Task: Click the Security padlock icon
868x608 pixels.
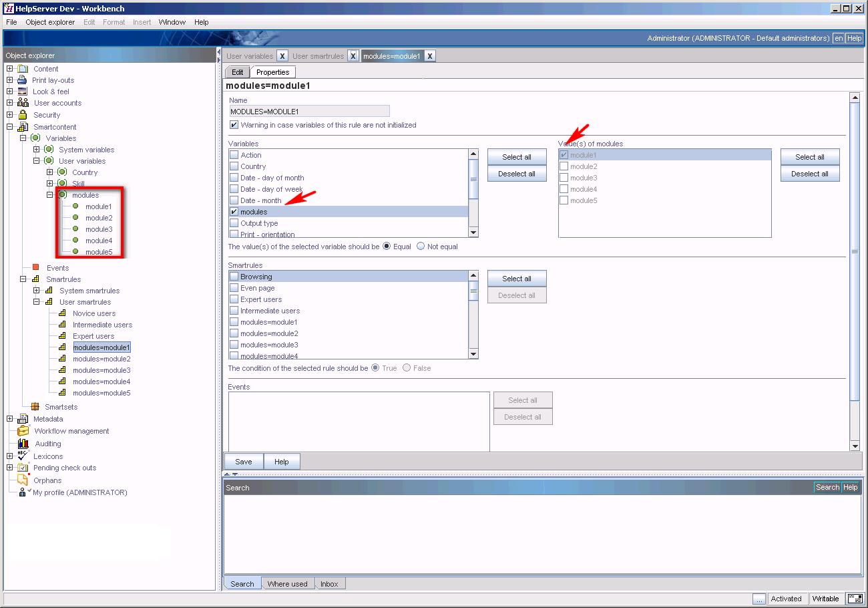Action: (x=22, y=115)
